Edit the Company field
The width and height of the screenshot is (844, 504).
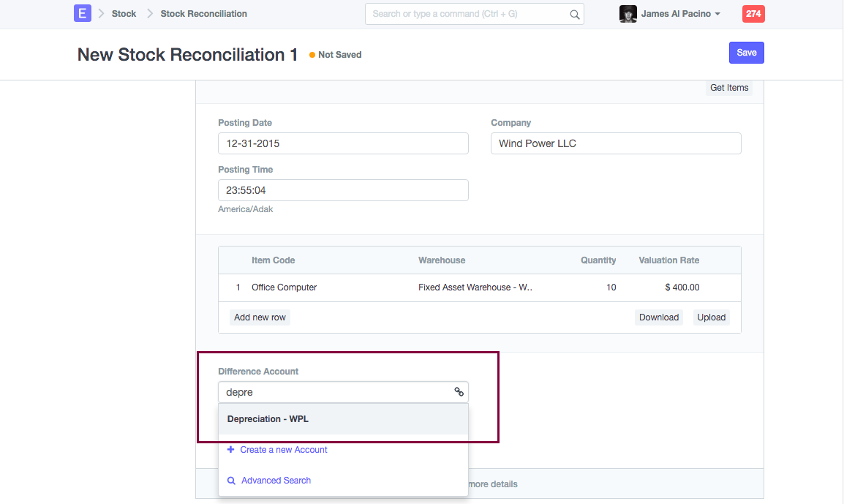(615, 143)
